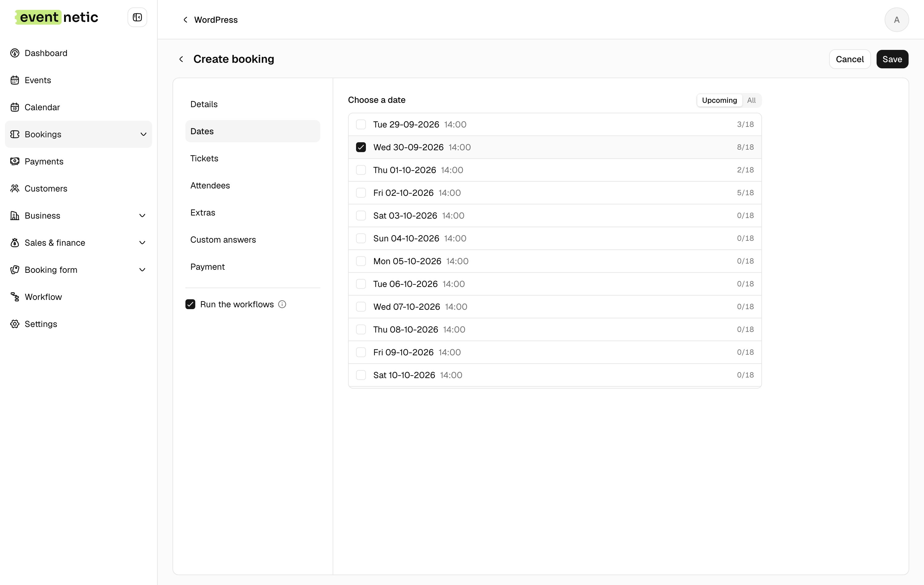
Task: Cancel the booking creation
Action: (849, 59)
